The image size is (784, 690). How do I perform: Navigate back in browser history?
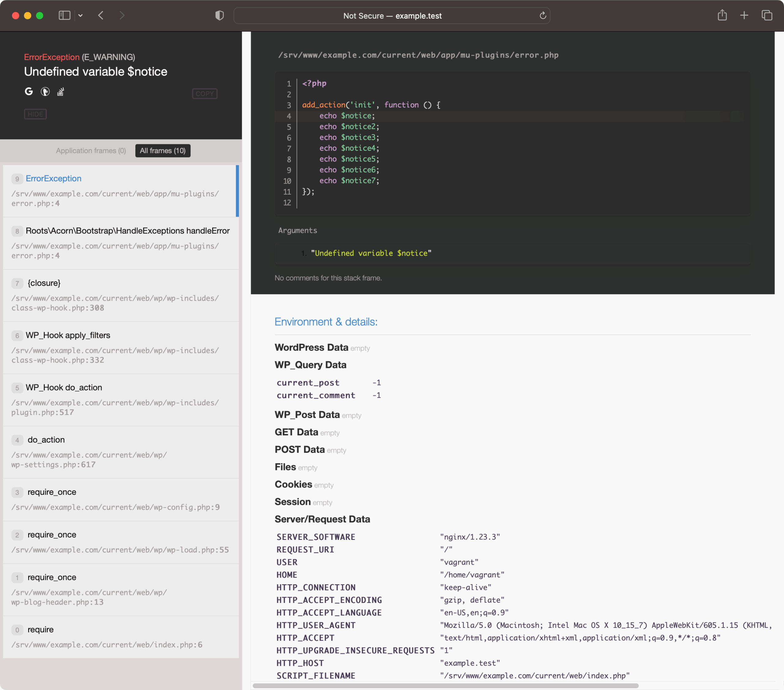pos(101,15)
